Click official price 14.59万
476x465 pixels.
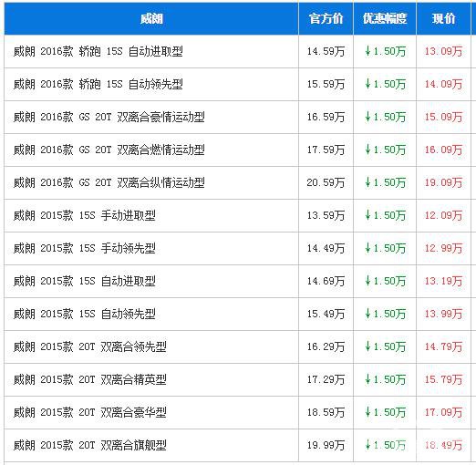(326, 51)
